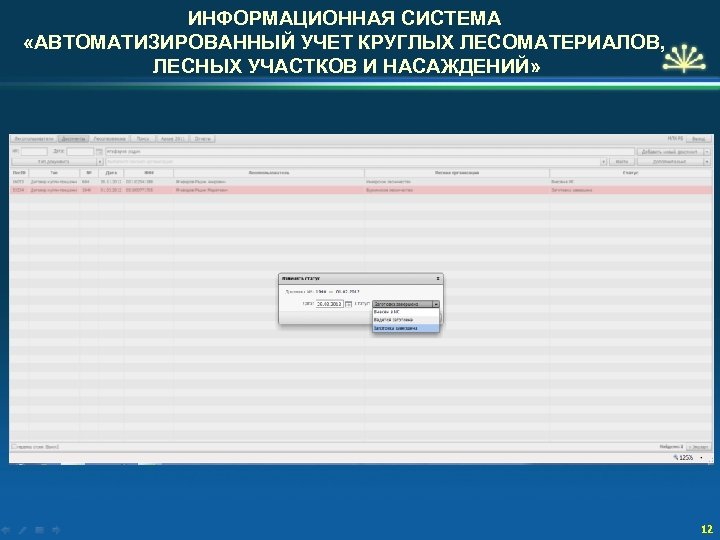The image size is (720, 540).
Task: Switch to the Отчеты tab
Action: 202,139
